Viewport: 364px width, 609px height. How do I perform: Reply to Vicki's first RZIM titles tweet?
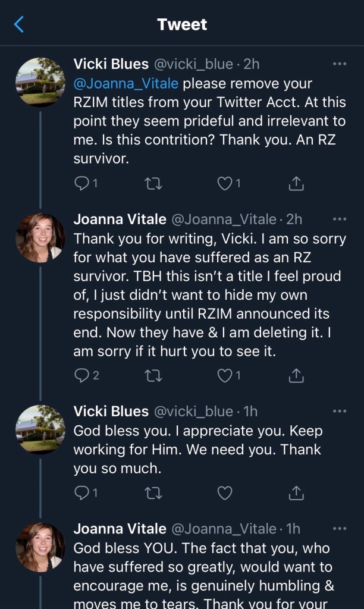click(x=82, y=184)
